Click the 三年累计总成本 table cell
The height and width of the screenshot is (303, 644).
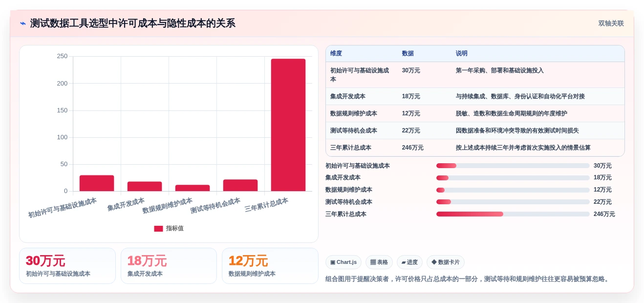pos(362,148)
